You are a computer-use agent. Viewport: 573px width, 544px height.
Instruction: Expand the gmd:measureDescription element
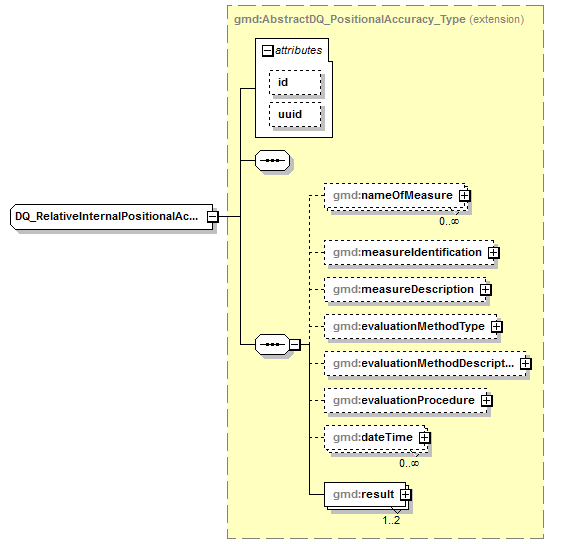[486, 290]
